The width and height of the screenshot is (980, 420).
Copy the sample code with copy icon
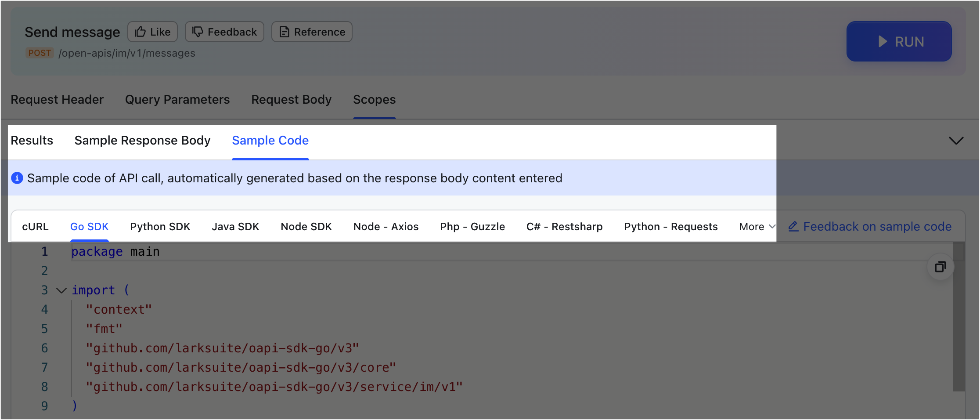(x=940, y=267)
